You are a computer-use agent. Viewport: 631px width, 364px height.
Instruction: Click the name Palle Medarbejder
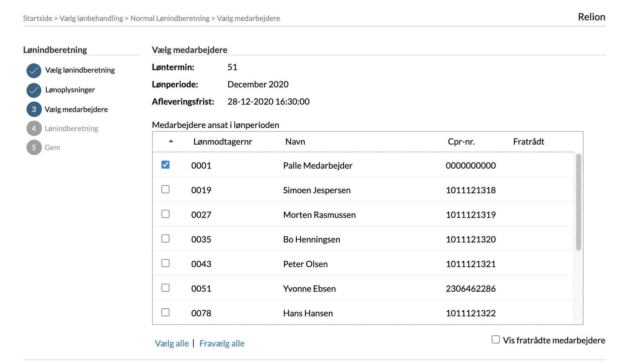click(318, 166)
